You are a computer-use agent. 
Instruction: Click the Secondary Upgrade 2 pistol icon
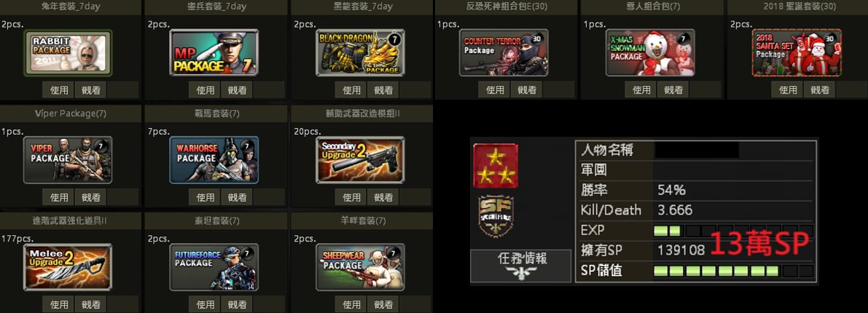[x=360, y=160]
